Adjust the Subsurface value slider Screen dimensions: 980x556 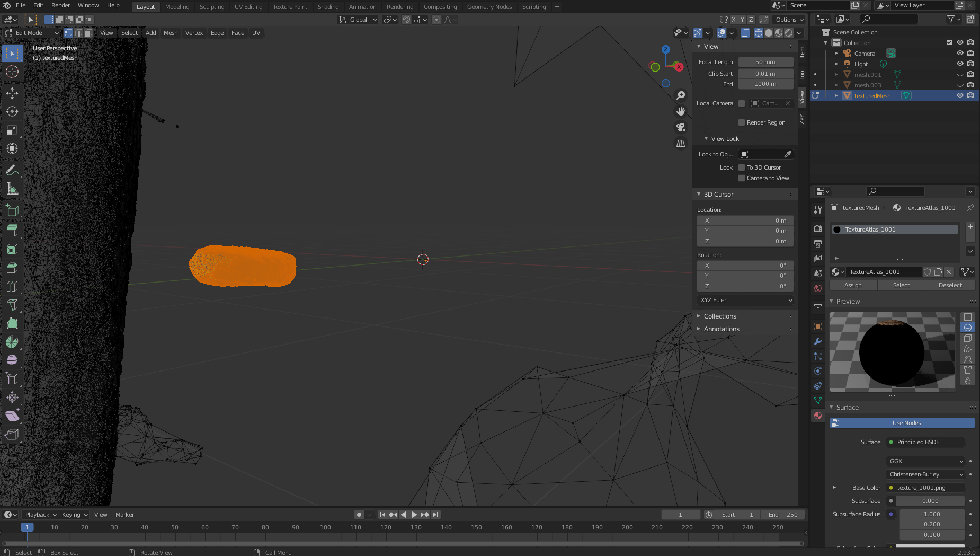pos(930,501)
